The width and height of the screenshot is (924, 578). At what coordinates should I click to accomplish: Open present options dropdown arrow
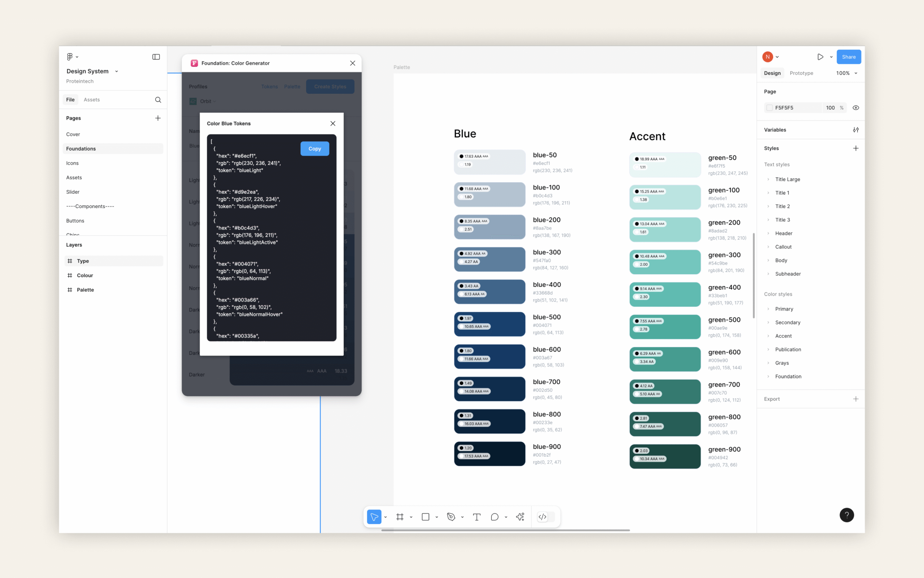pos(831,57)
